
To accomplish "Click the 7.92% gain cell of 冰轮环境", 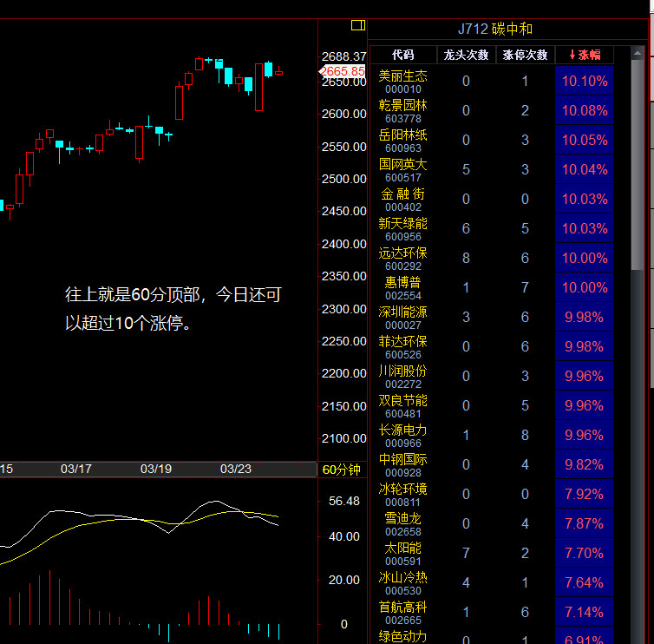I will pyautogui.click(x=585, y=494).
